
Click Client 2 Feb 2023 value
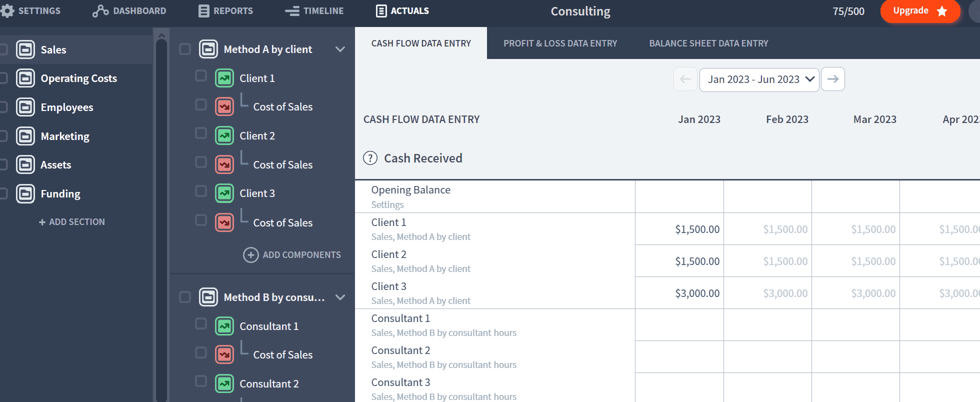click(x=785, y=261)
